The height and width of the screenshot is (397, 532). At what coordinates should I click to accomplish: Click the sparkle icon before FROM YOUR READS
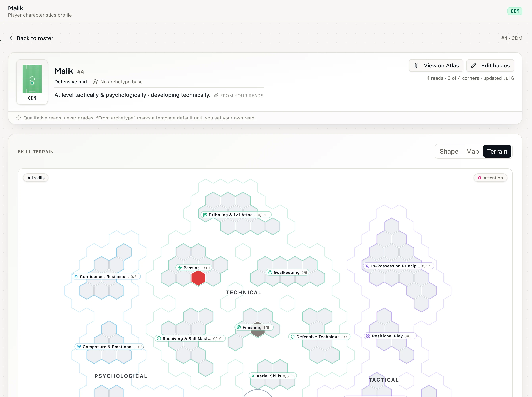point(216,95)
